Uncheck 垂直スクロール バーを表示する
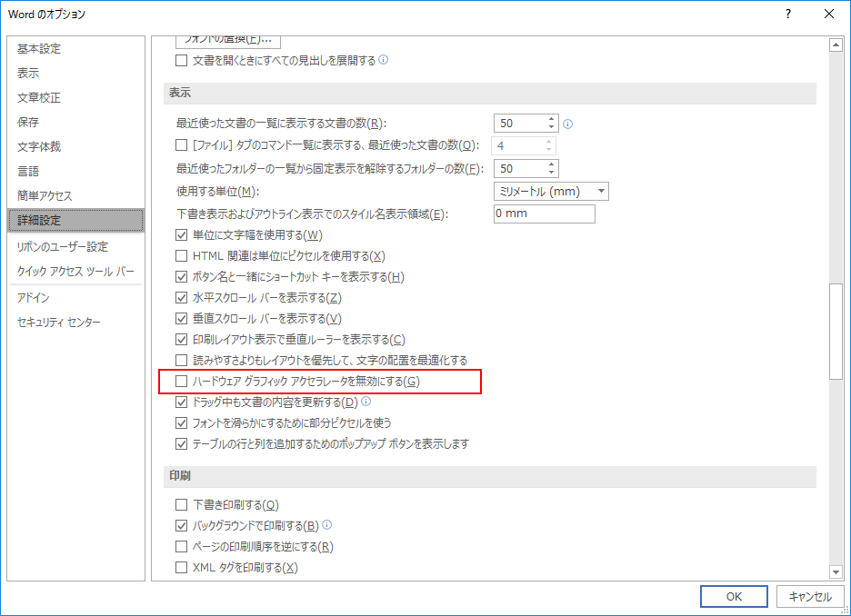851x616 pixels. (x=181, y=319)
